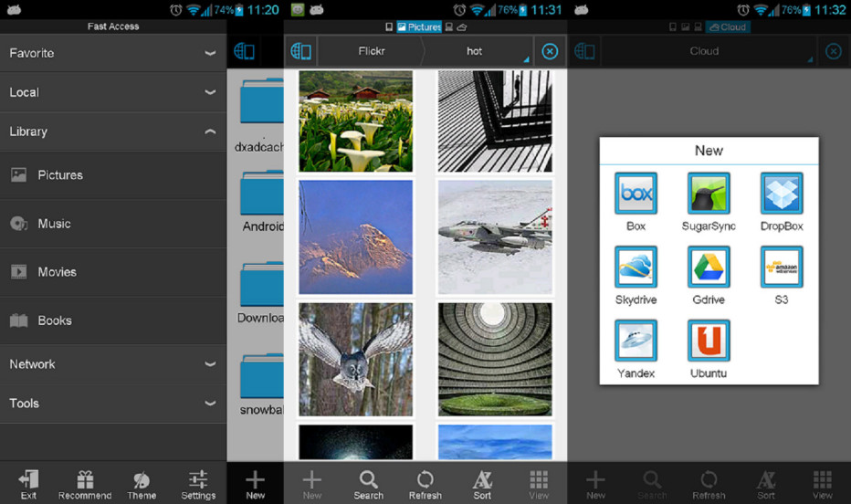Click Search in the Flickr toolbar
This screenshot has width=851, height=504.
pos(369,485)
